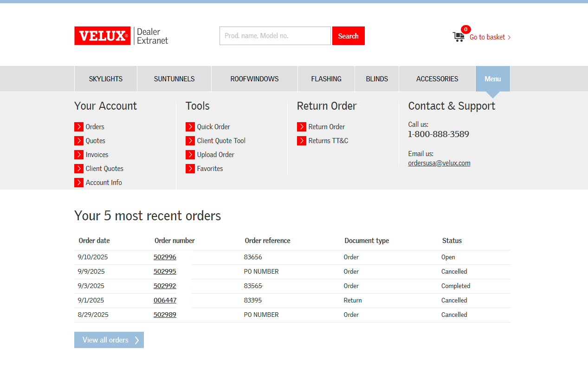Viewport: 588px width, 368px height.
Task: Open the Quick Order tool
Action: [213, 127]
